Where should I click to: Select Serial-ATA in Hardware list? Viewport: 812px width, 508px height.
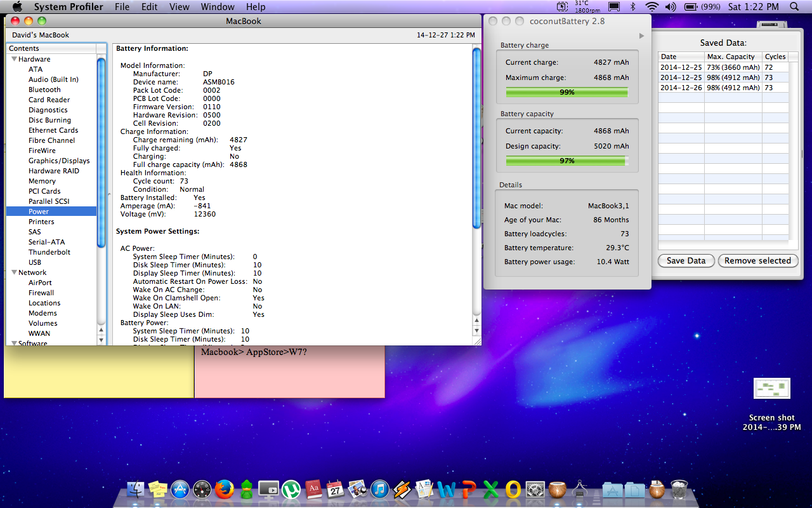point(51,242)
